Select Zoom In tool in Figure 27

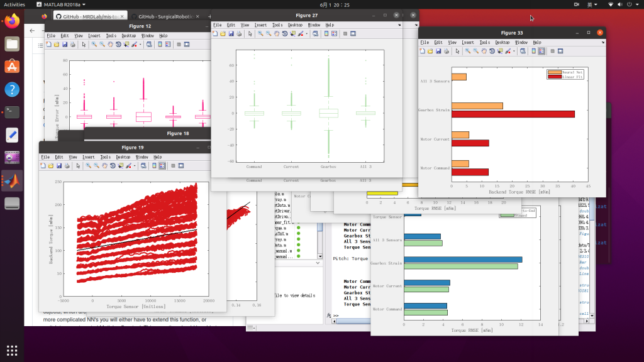tap(260, 34)
